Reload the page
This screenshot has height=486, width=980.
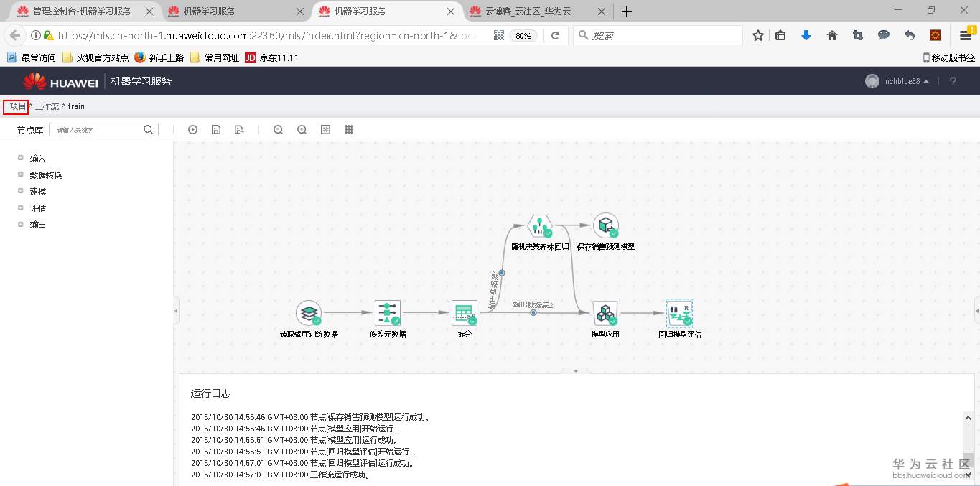pos(555,36)
